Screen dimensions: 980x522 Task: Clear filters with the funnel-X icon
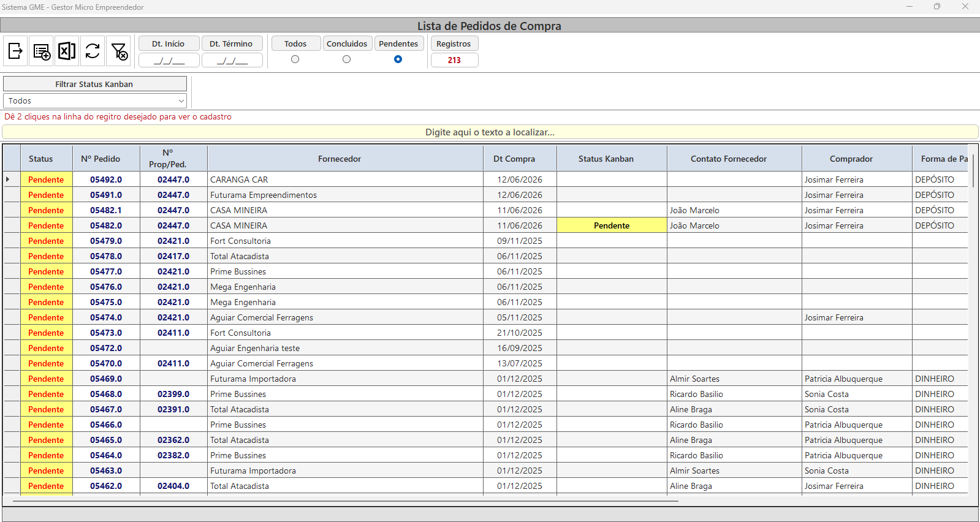(119, 51)
